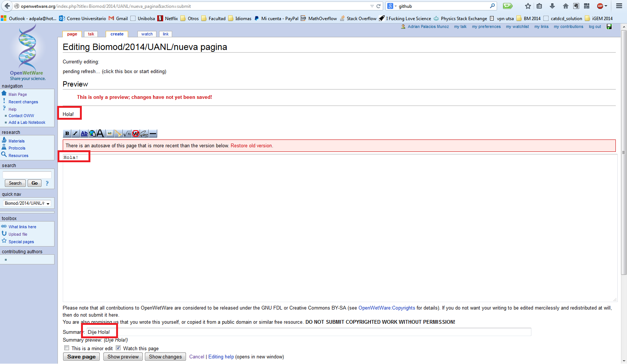Click the Restore old version link
The image size is (627, 364).
(251, 146)
